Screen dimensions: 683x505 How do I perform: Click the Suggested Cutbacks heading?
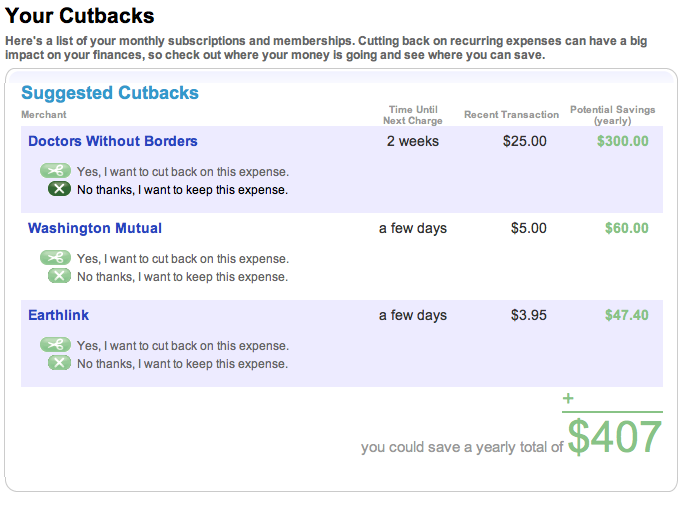click(x=110, y=93)
